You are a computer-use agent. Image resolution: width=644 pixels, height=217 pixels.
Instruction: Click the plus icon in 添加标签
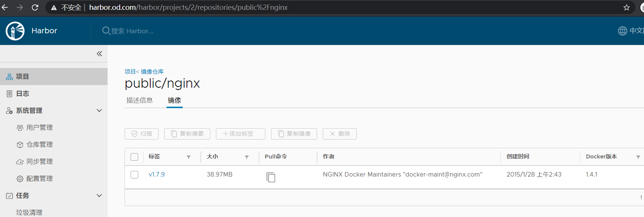(225, 134)
